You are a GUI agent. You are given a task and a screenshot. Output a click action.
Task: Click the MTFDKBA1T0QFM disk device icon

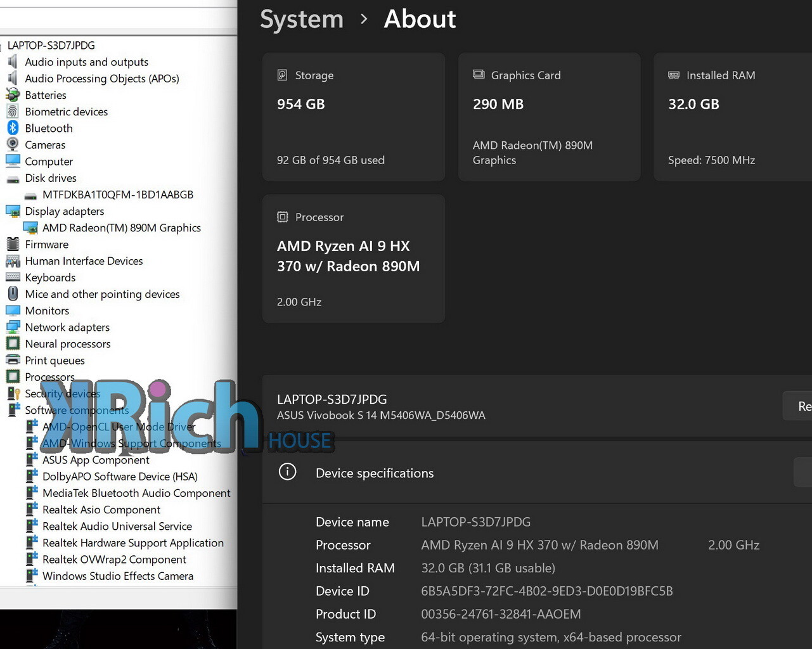30,195
